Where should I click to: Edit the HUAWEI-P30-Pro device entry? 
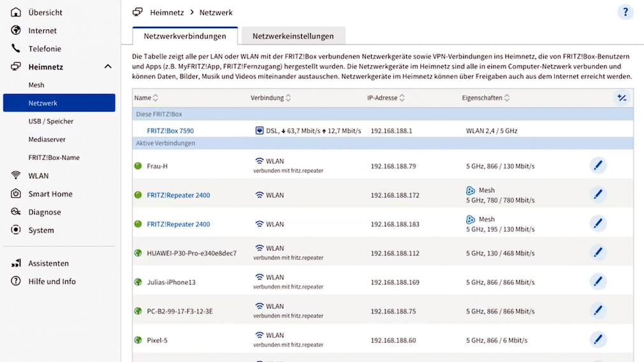click(598, 252)
